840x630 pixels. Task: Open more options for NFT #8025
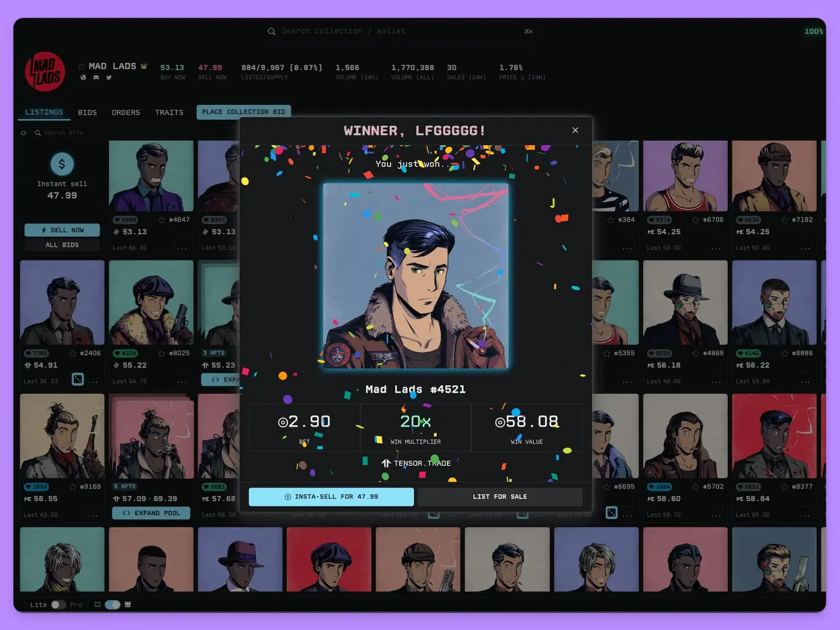coord(182,381)
